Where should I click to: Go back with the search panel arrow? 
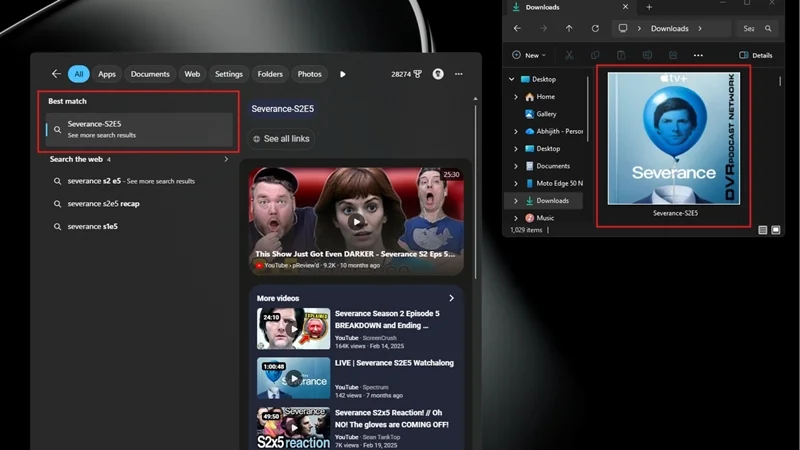click(56, 74)
